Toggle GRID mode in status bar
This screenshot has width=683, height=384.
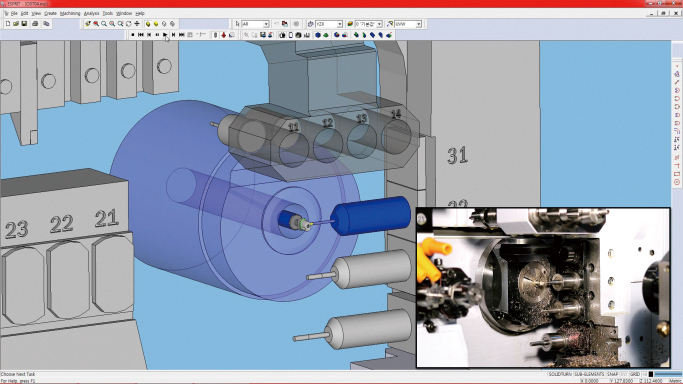(x=634, y=374)
